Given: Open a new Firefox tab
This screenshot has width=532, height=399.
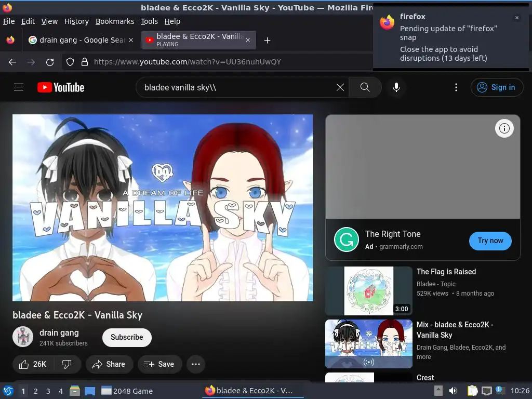Looking at the screenshot, I should [268, 41].
